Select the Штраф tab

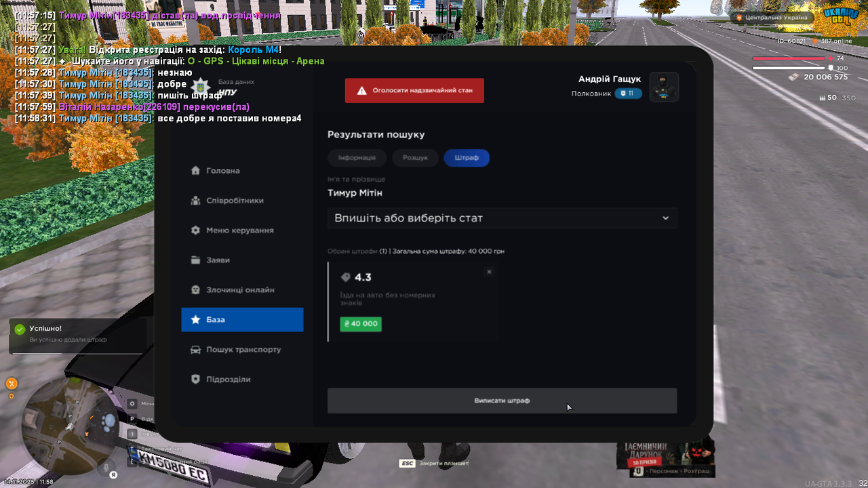pos(467,158)
